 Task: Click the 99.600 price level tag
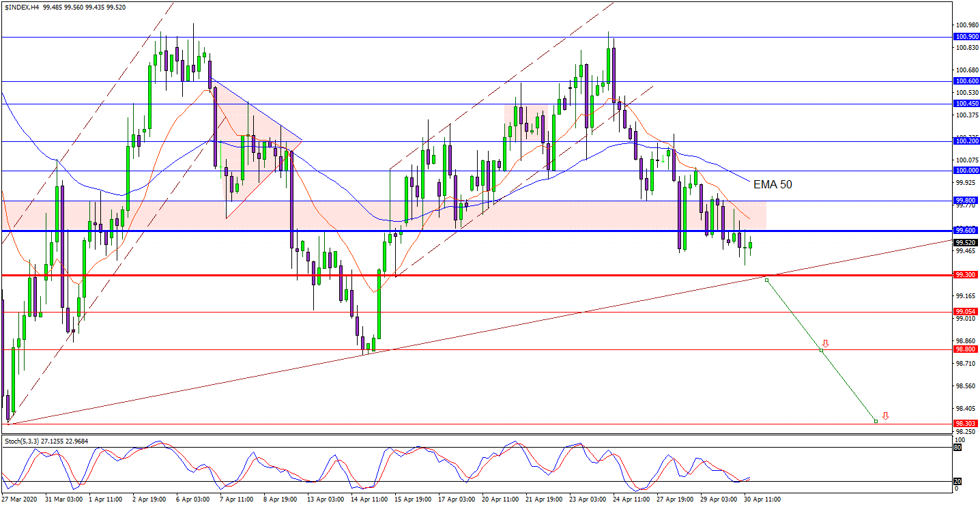[x=966, y=231]
